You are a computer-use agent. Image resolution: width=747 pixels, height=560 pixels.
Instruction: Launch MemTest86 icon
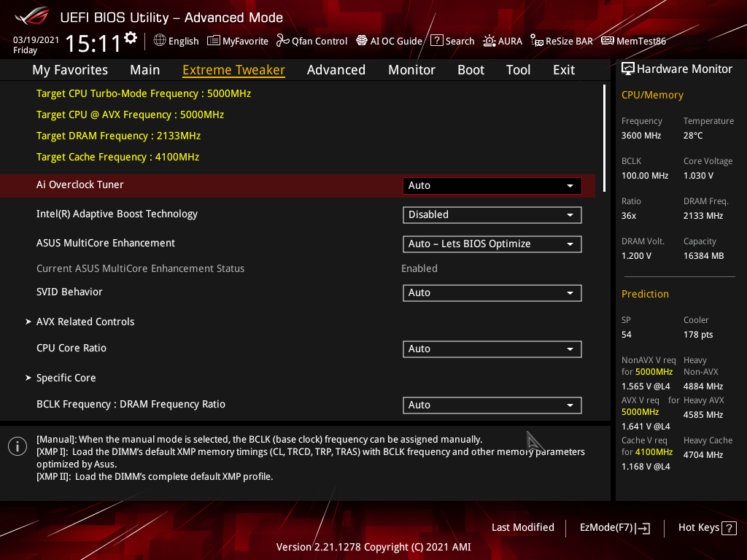(x=608, y=41)
